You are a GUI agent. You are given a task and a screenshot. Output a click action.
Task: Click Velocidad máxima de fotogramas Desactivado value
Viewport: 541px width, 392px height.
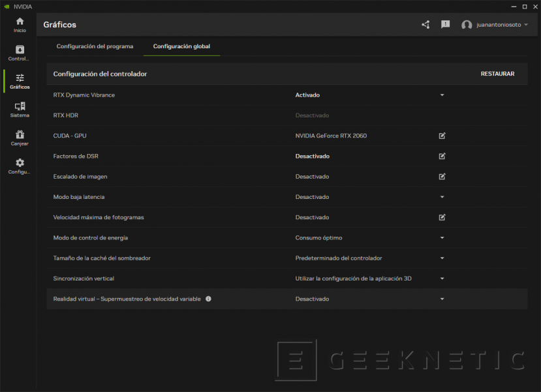[x=312, y=217]
